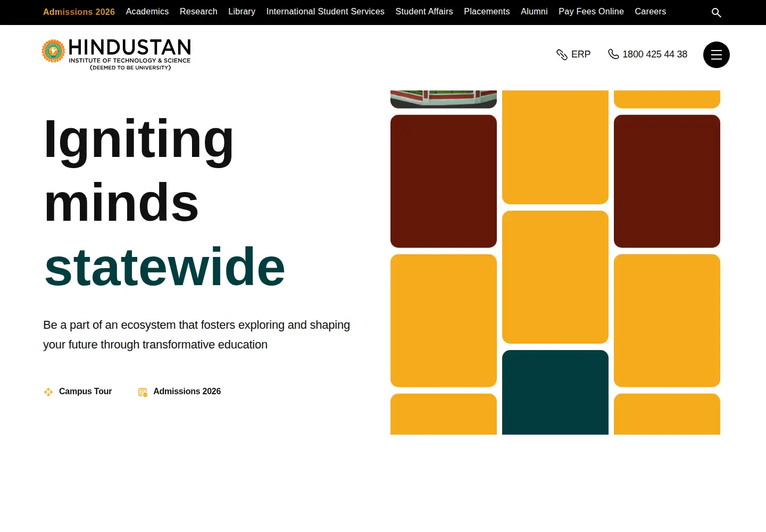Click the ERP link icon
Image resolution: width=766 pixels, height=532 pixels.
(x=562, y=54)
